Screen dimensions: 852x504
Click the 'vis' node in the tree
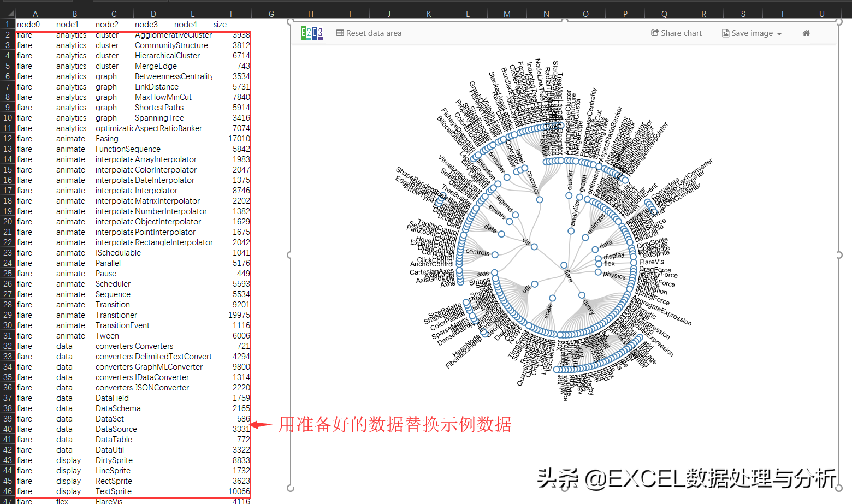click(x=534, y=247)
